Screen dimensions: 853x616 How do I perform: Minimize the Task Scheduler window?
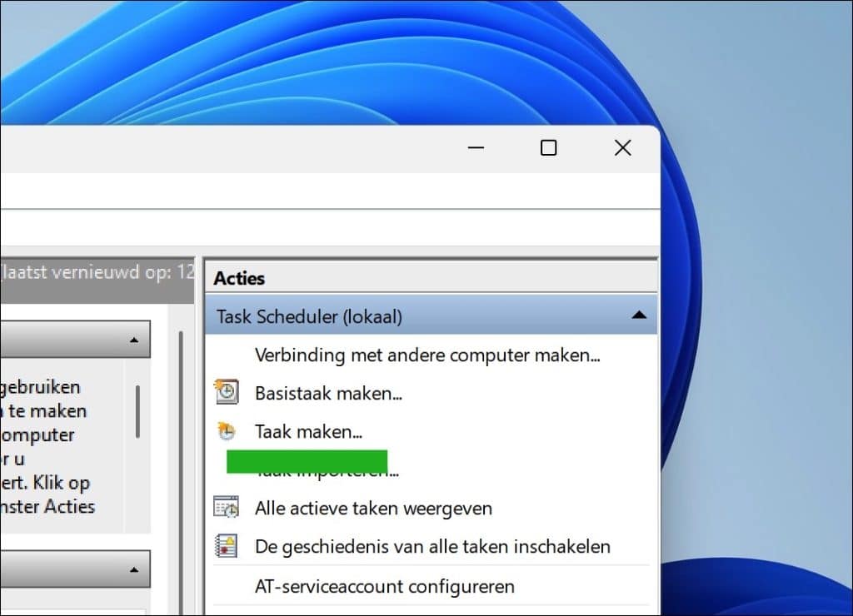tap(476, 147)
